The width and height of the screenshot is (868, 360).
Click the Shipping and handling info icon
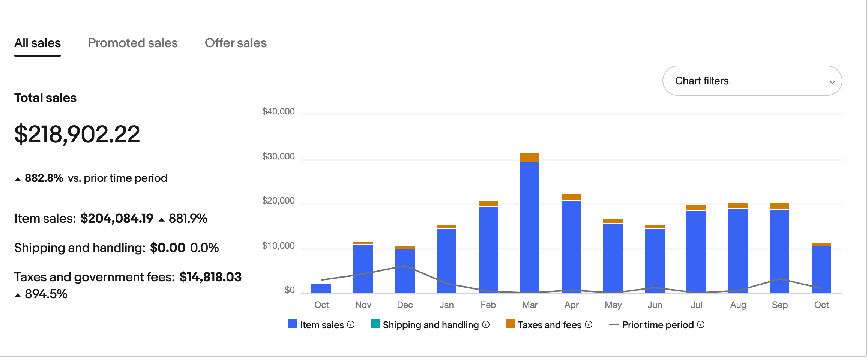[486, 325]
